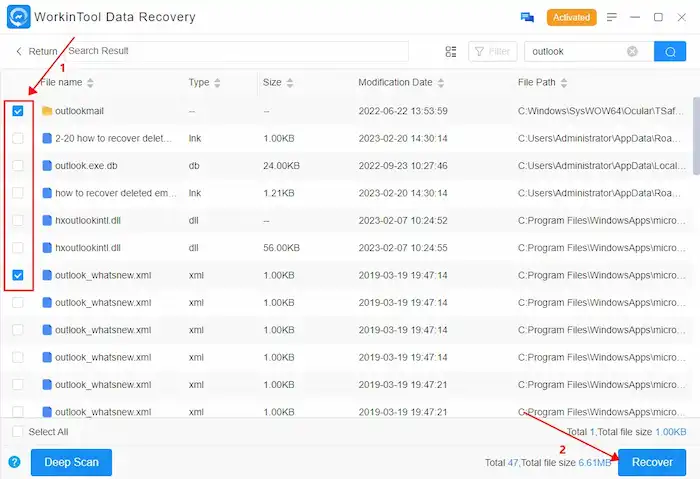The height and width of the screenshot is (479, 700).
Task: Uncheck the outlookmail folder checkbox
Action: click(x=18, y=111)
